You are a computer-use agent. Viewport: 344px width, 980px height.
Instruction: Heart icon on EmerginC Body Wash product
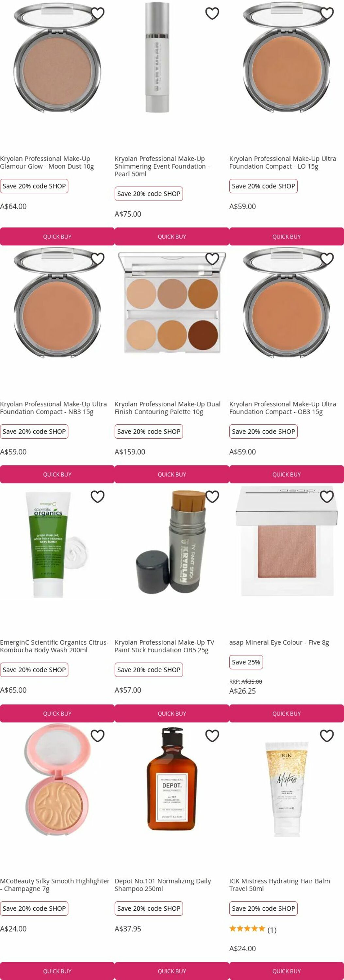tap(97, 497)
